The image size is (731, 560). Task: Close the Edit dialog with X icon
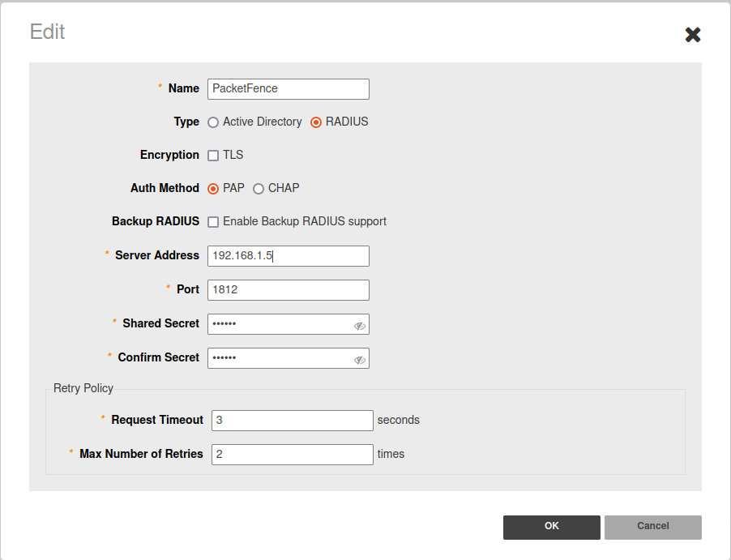pos(693,34)
